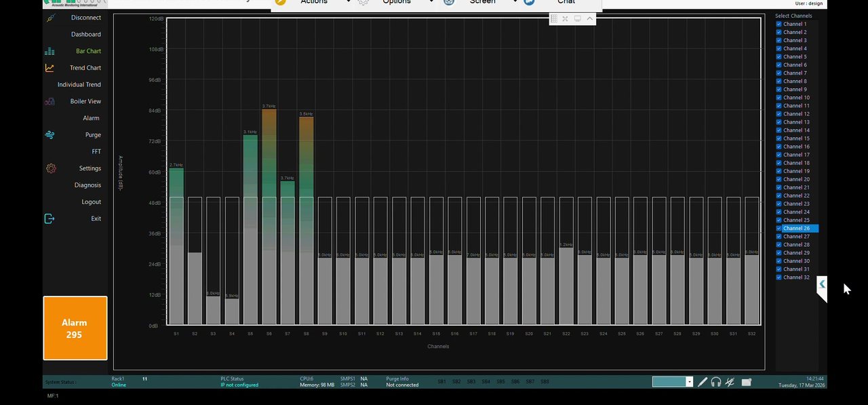Uncheck the Channel 28 checkbox

[779, 244]
